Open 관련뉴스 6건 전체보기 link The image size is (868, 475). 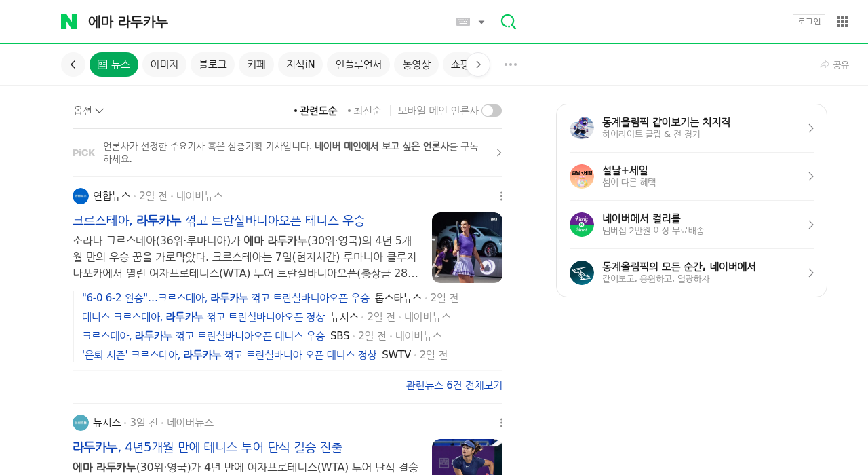(453, 385)
